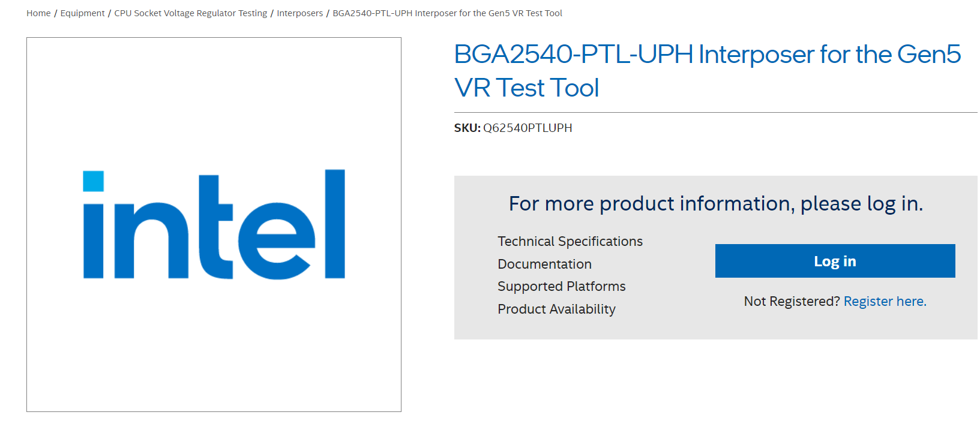Go to Home in the breadcrumb

coord(38,13)
